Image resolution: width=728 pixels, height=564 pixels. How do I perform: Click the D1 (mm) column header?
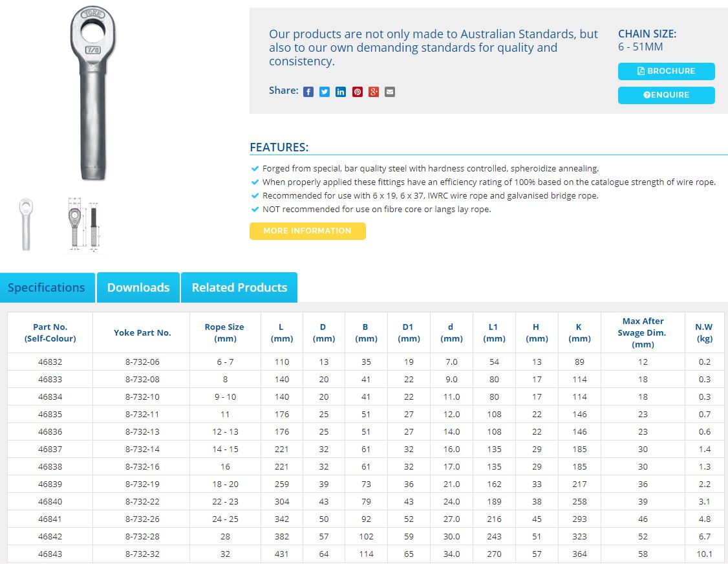409,332
